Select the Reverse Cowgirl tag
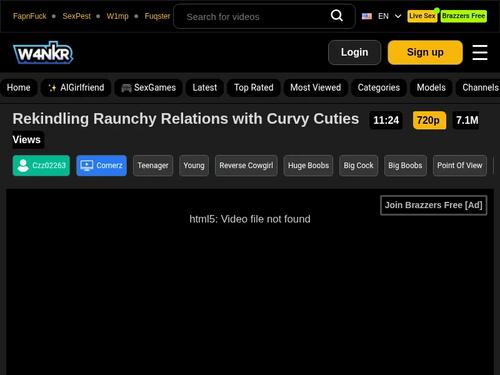500x375 pixels. (246, 165)
